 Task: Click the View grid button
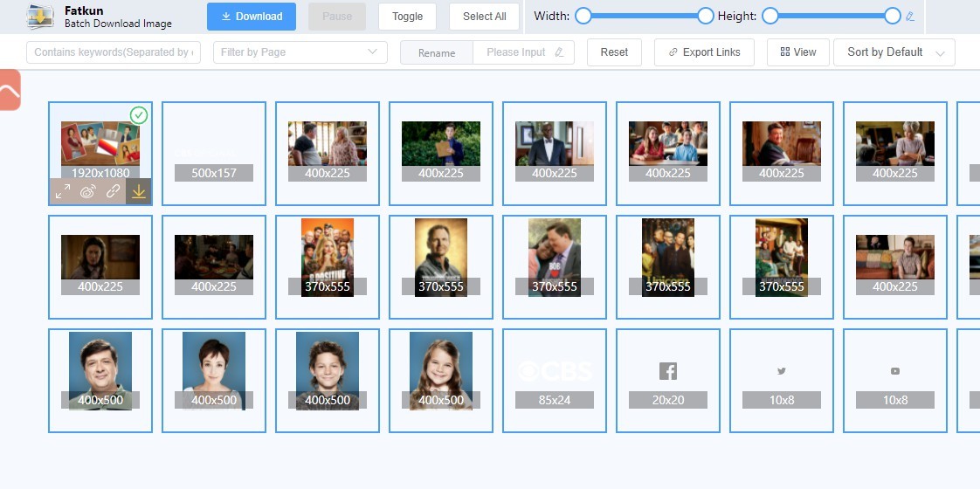pos(798,52)
